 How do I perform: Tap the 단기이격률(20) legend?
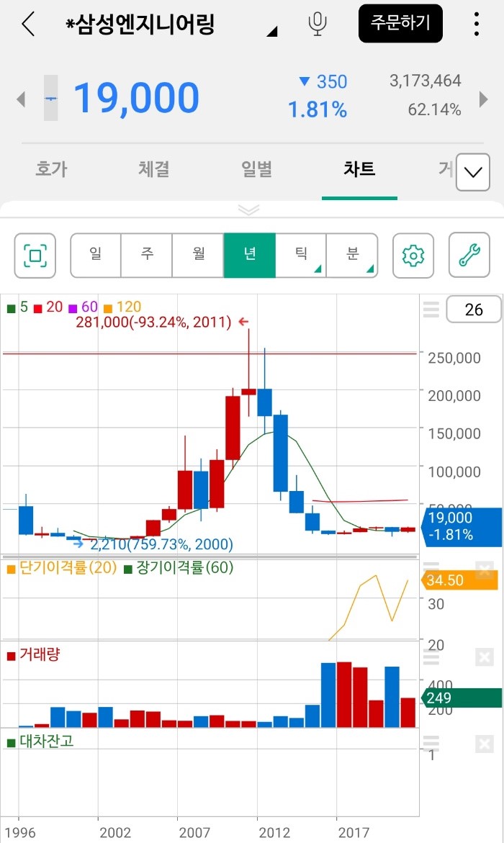(x=62, y=568)
